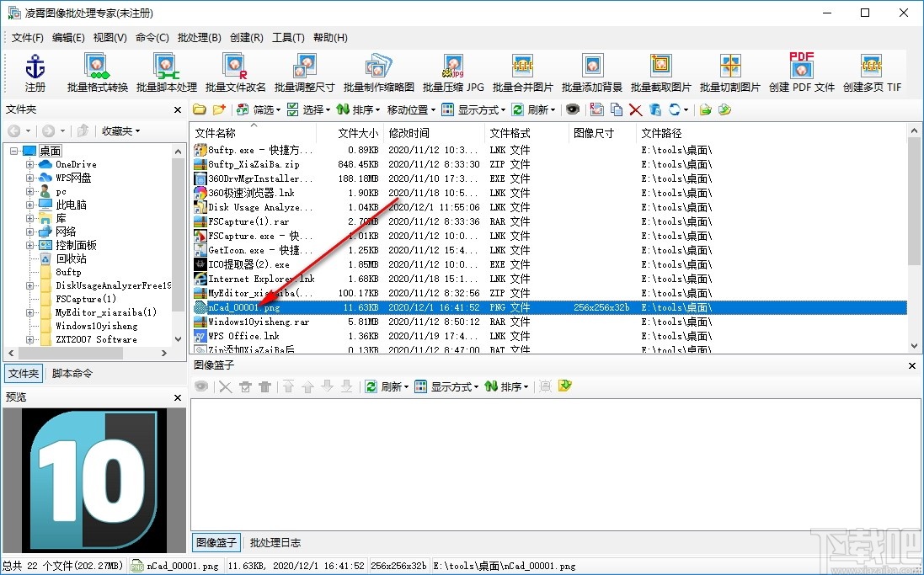Click the blue recycle bin icon in file toolbar
Image resolution: width=924 pixels, height=575 pixels.
(654, 109)
